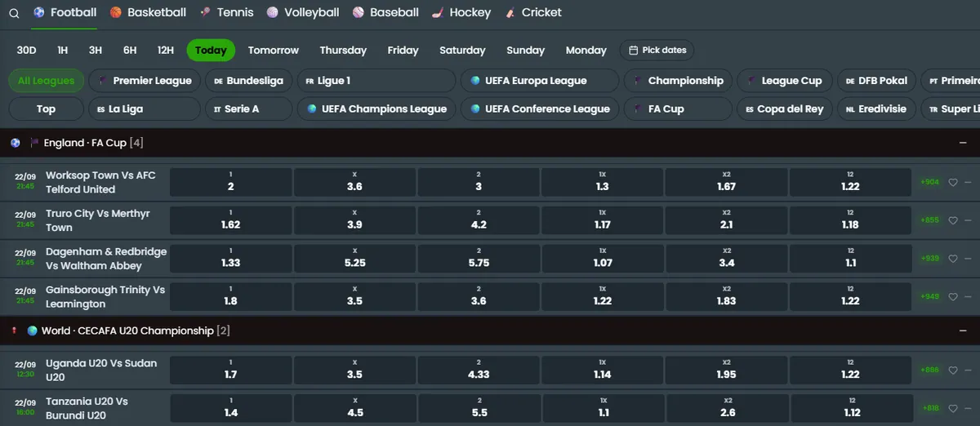The width and height of the screenshot is (980, 426).
Task: Filter by UEFA Europa League
Action: pyautogui.click(x=540, y=81)
